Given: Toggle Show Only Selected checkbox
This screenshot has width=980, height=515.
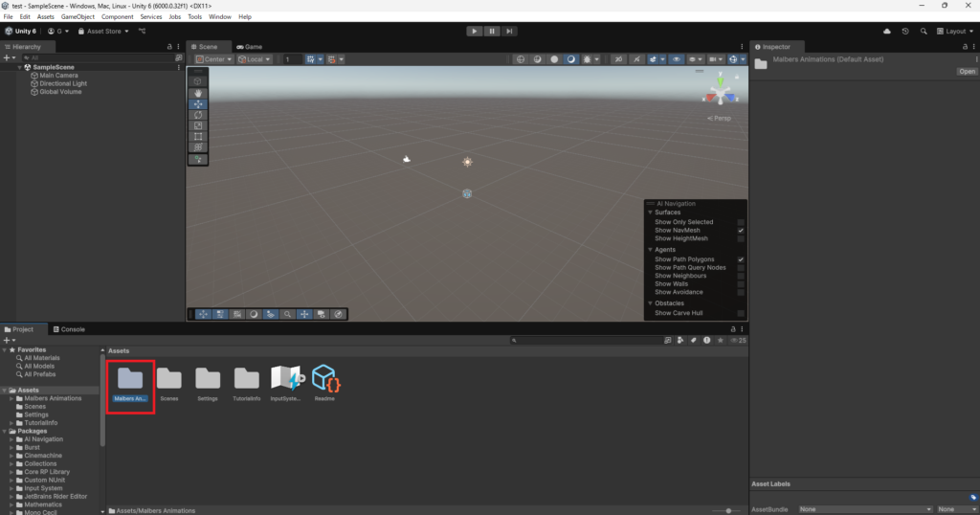Looking at the screenshot, I should click(x=741, y=222).
